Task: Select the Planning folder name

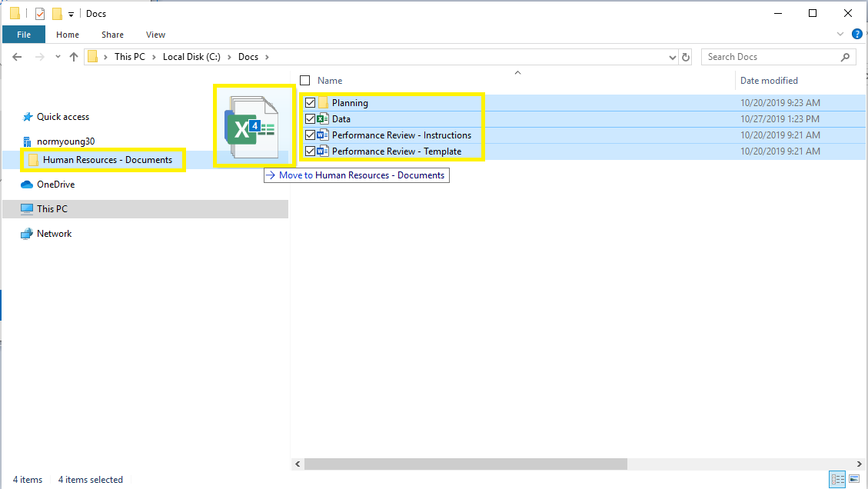Action: [350, 103]
